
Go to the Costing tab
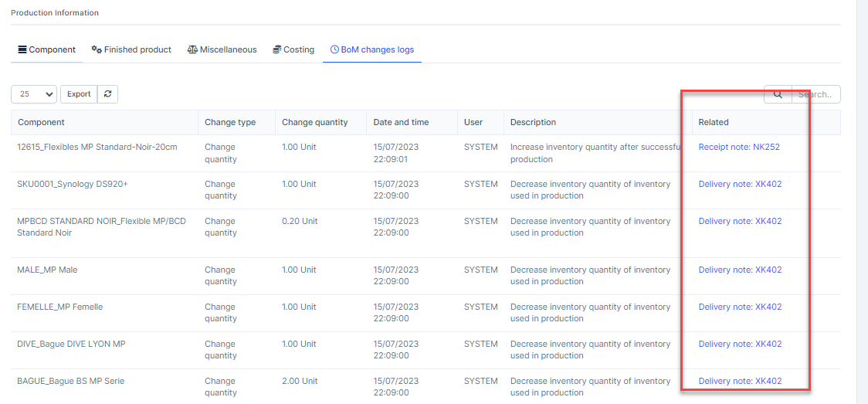(293, 49)
